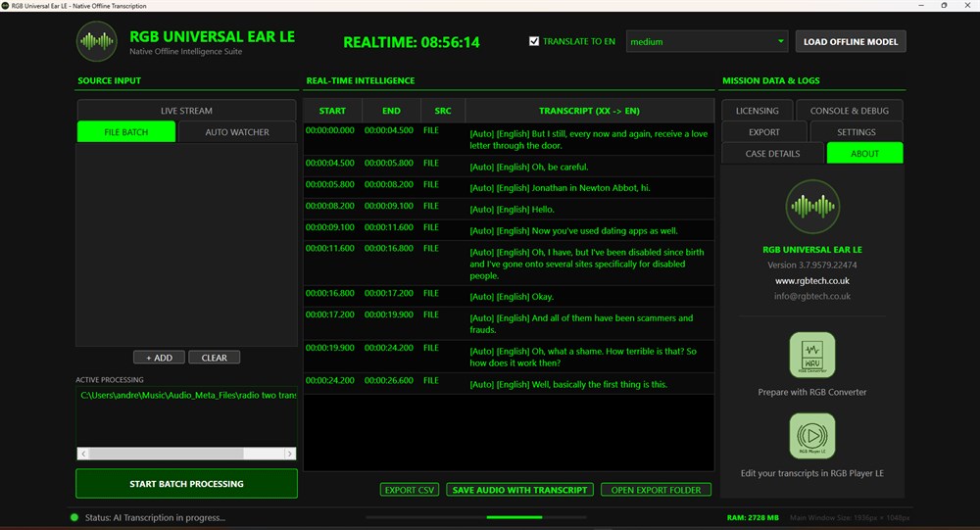Click start time 00:00:04.500
The width and height of the screenshot is (980, 530).
329,163
